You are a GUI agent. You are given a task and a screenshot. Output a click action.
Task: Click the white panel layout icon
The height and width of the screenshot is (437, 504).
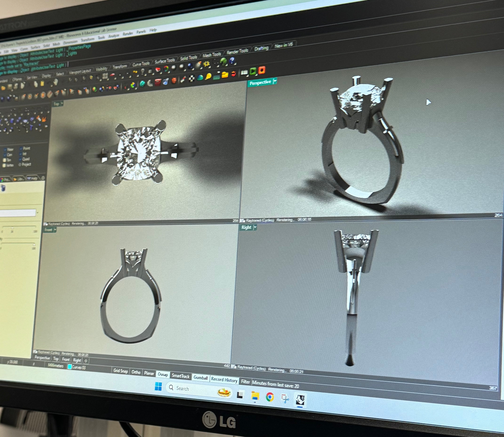click(244, 72)
